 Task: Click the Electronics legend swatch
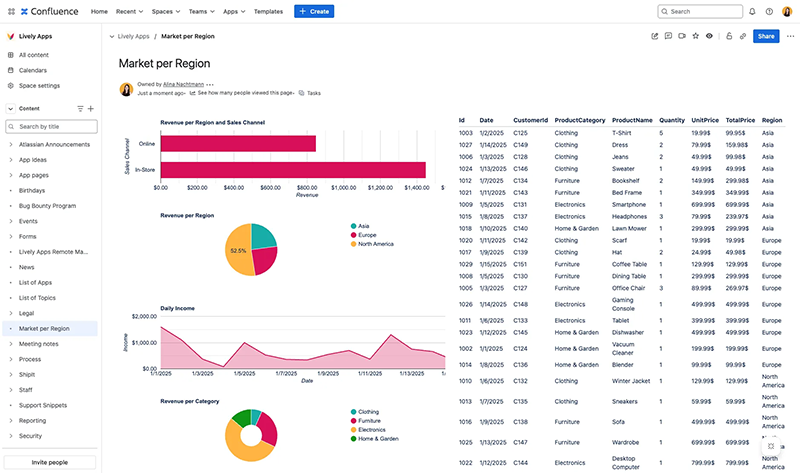[353, 430]
